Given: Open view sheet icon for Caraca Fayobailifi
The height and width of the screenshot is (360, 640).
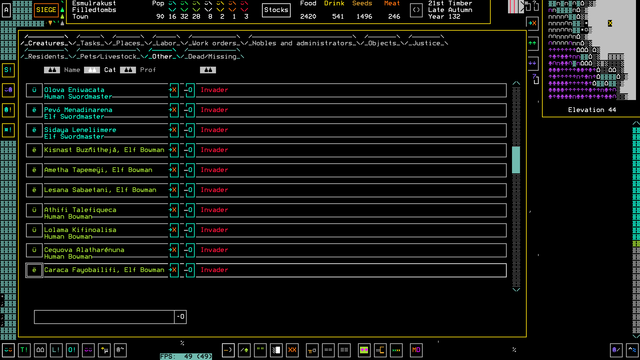Looking at the screenshot, I should 189,270.
